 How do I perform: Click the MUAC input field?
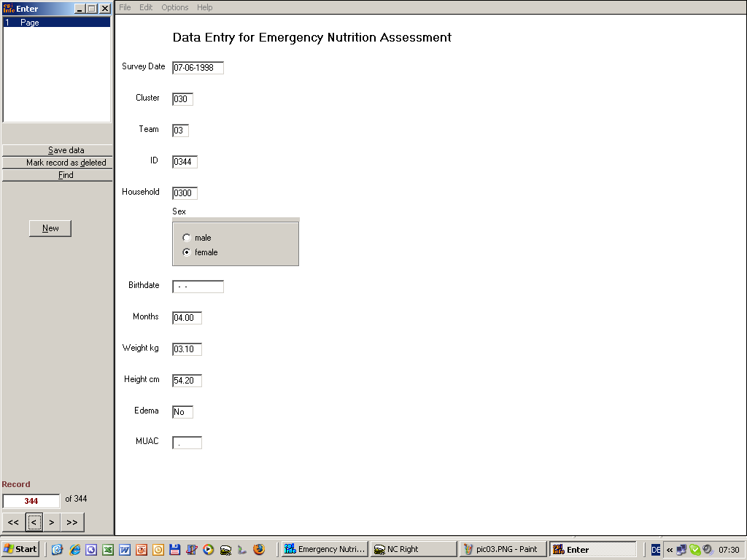187,443
